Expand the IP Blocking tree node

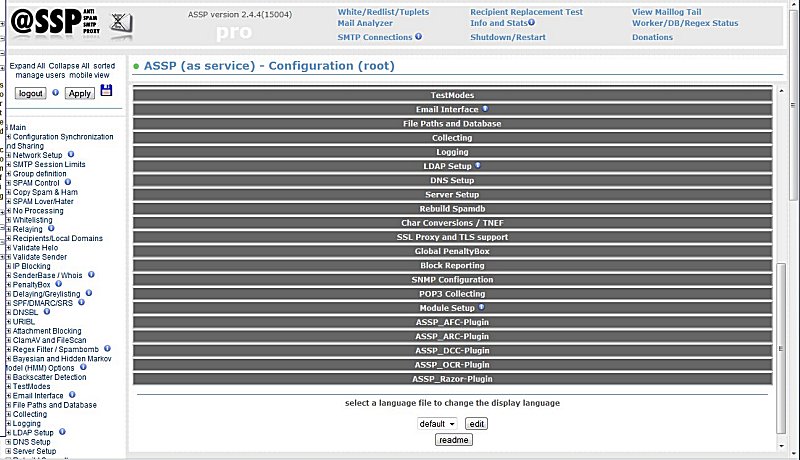[9, 267]
